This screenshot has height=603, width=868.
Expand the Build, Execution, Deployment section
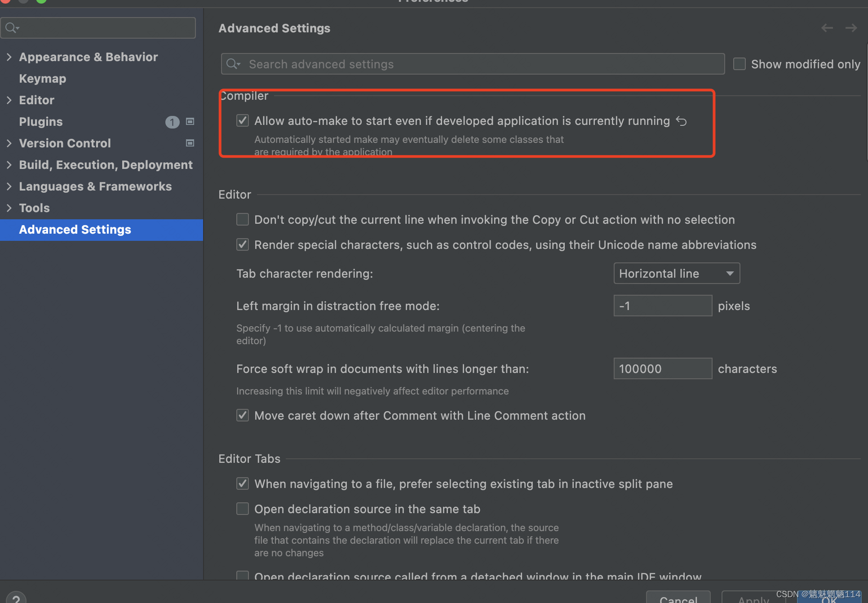[9, 165]
